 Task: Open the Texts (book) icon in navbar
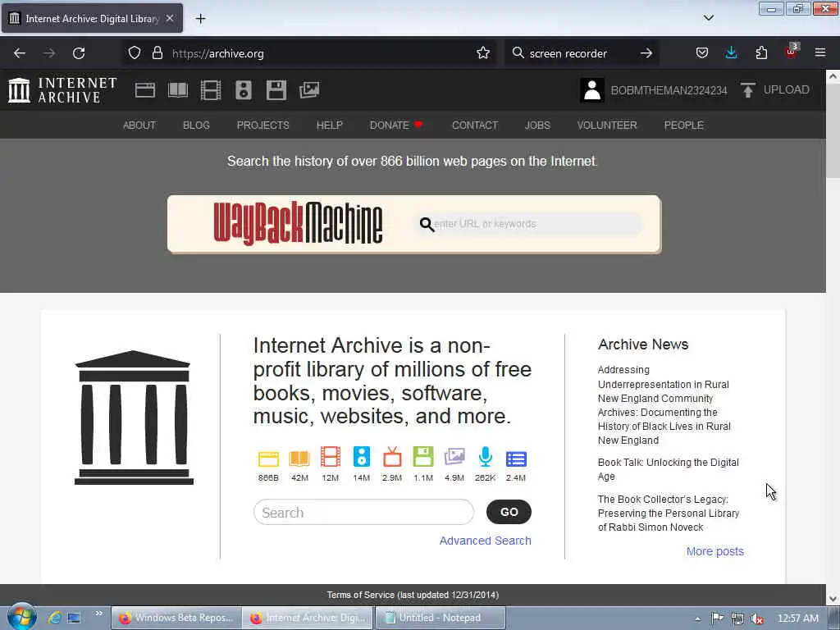click(178, 90)
